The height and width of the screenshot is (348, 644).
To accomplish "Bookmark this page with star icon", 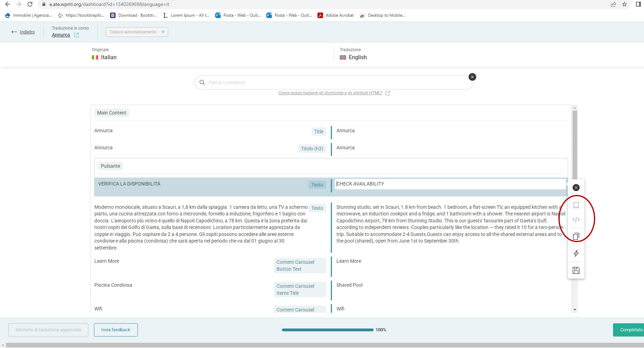I will tap(625, 5).
